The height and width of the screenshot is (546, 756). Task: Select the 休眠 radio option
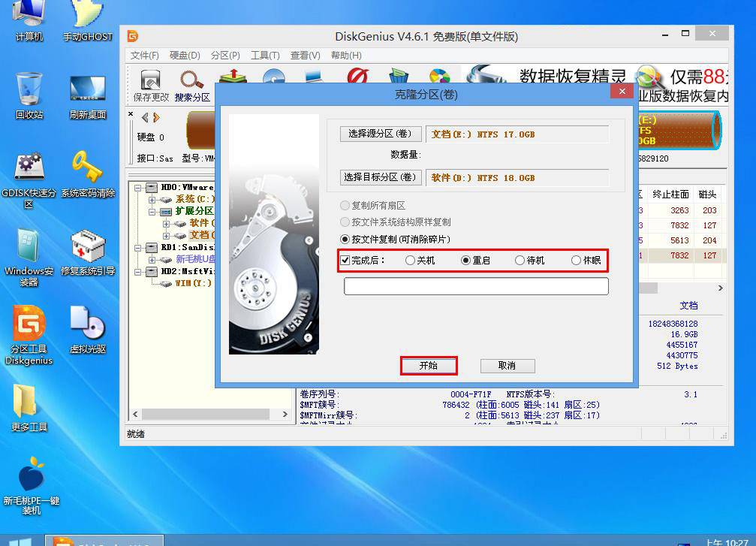coord(576,261)
